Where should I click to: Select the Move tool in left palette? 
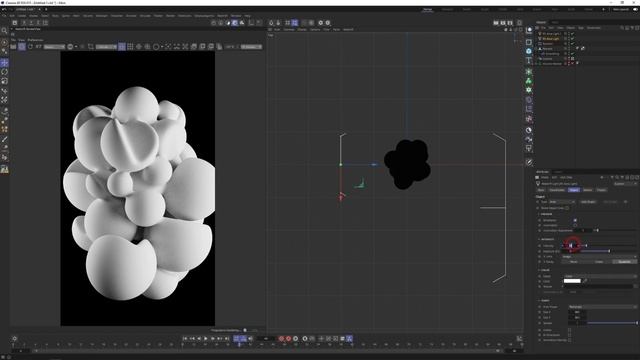4,62
